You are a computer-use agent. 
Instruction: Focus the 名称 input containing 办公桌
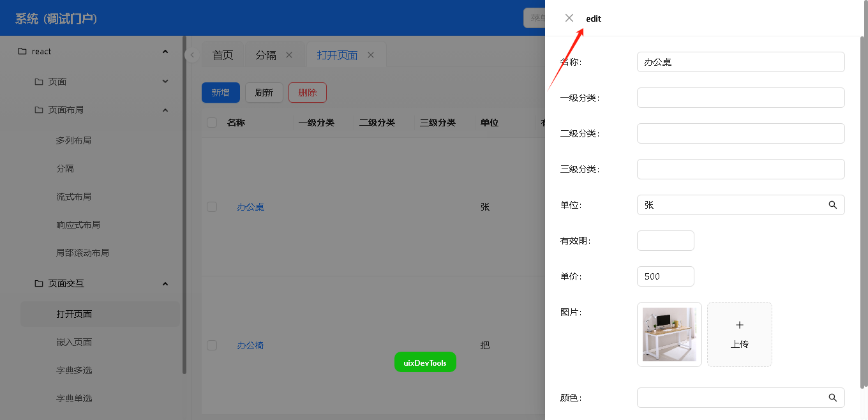pyautogui.click(x=741, y=62)
